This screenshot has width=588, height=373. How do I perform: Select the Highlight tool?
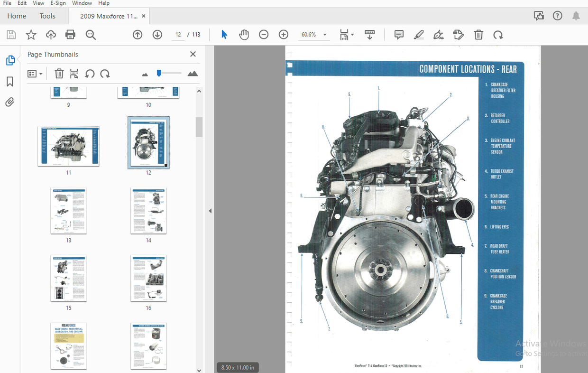click(x=419, y=34)
